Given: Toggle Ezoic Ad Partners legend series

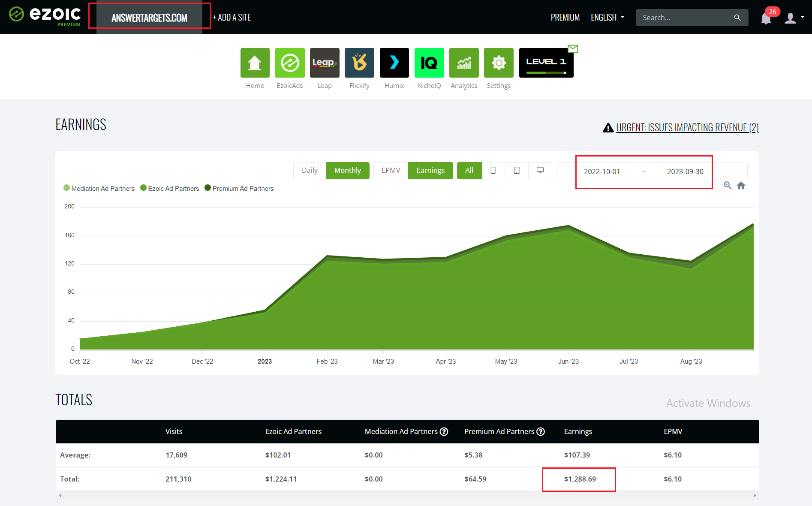Looking at the screenshot, I should 170,188.
